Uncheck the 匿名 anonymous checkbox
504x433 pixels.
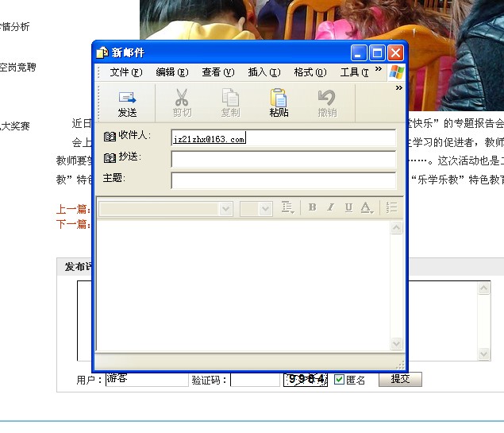point(339,380)
